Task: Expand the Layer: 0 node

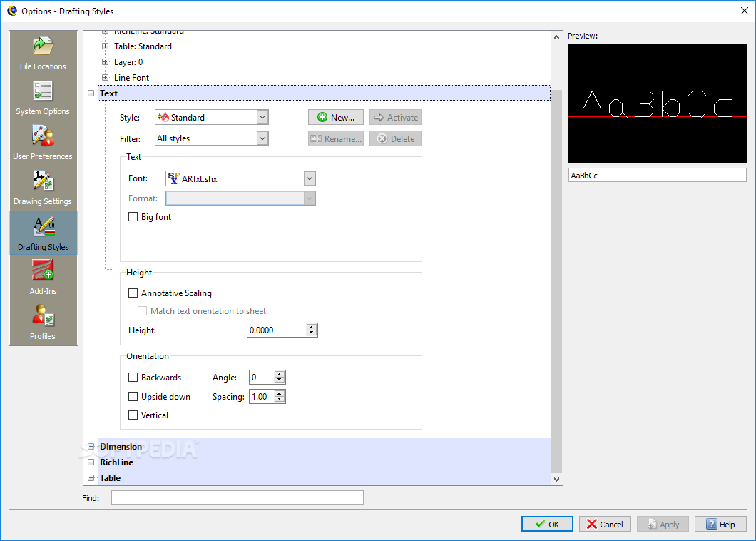Action: 105,62
